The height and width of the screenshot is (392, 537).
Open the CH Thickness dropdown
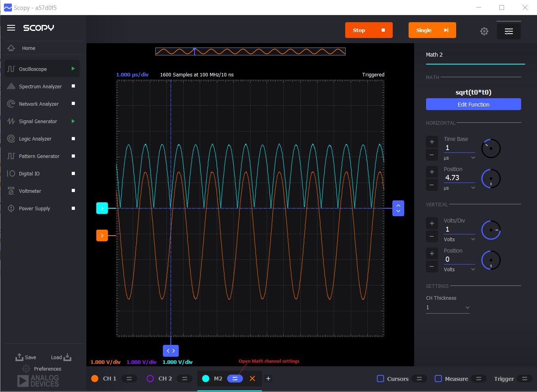click(x=448, y=308)
